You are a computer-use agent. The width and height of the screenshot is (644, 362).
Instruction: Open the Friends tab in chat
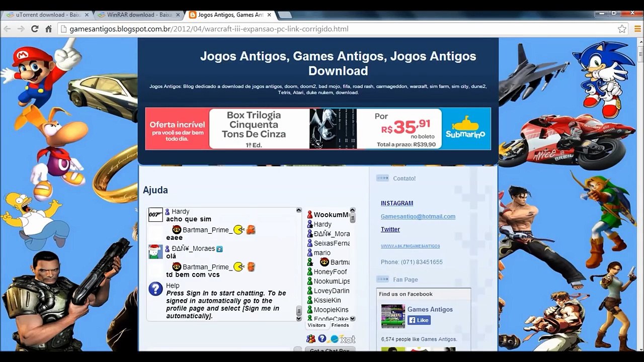tap(340, 325)
